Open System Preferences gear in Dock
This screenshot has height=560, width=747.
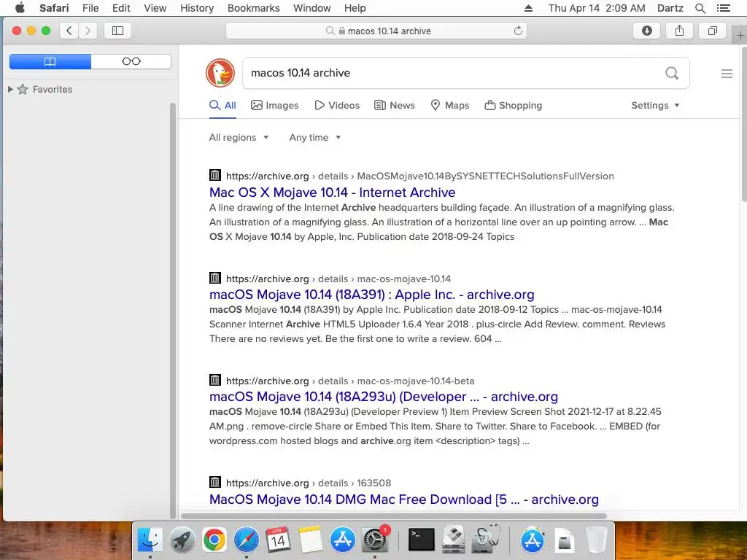376,540
